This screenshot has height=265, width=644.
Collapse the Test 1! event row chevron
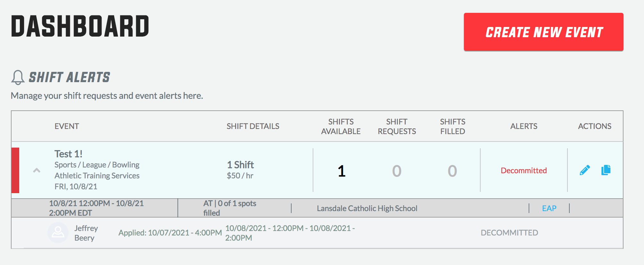pos(37,170)
